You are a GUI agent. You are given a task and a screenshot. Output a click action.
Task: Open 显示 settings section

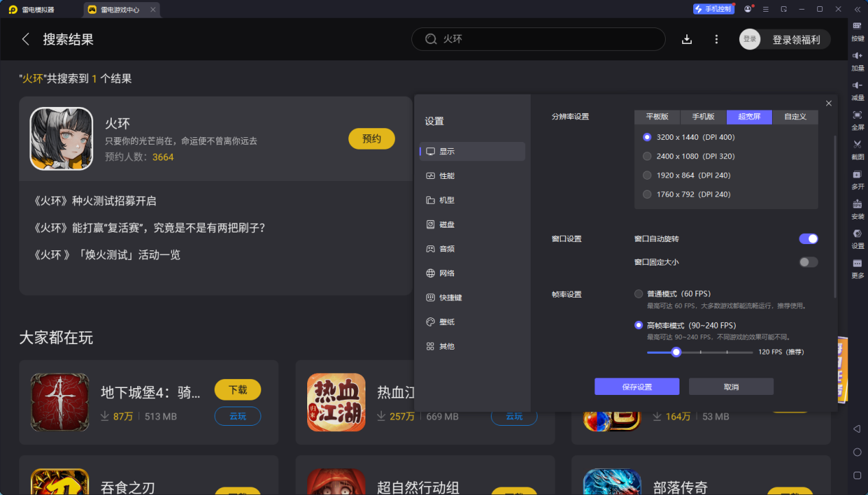click(x=472, y=152)
